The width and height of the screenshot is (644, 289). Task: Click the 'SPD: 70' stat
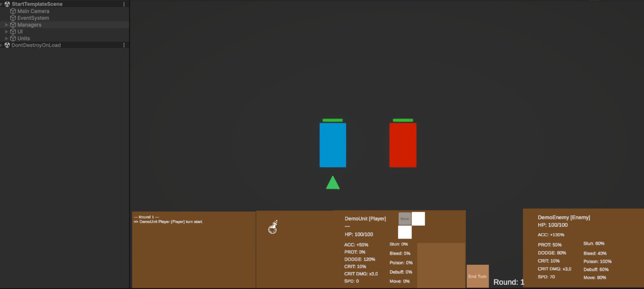546,277
